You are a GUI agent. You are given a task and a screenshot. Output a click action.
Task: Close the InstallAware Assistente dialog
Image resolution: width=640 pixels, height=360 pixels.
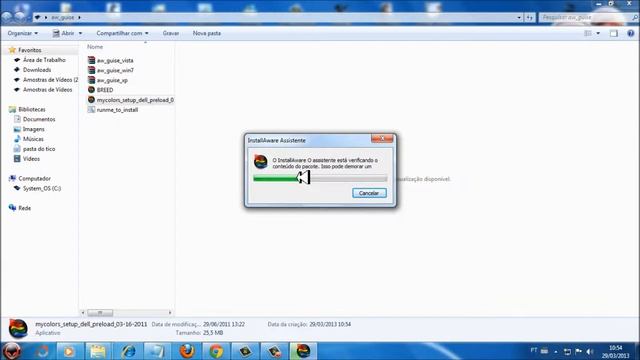coord(382,139)
